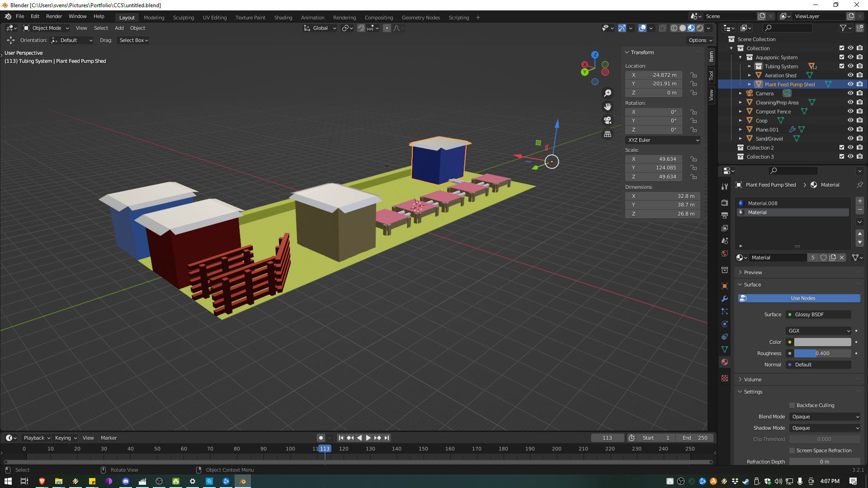Open Render properties camera icon
The width and height of the screenshot is (868, 488).
(x=724, y=202)
